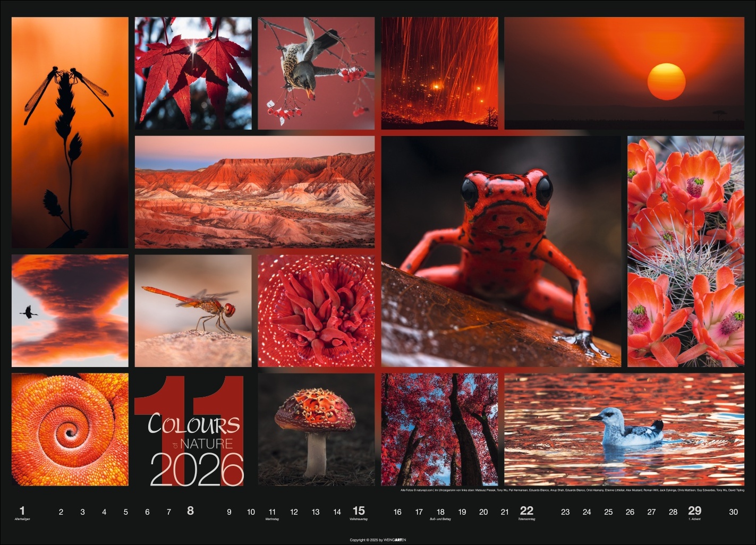This screenshot has height=545, width=756.
Task: Click the red dragonfly photo
Action: point(193,311)
